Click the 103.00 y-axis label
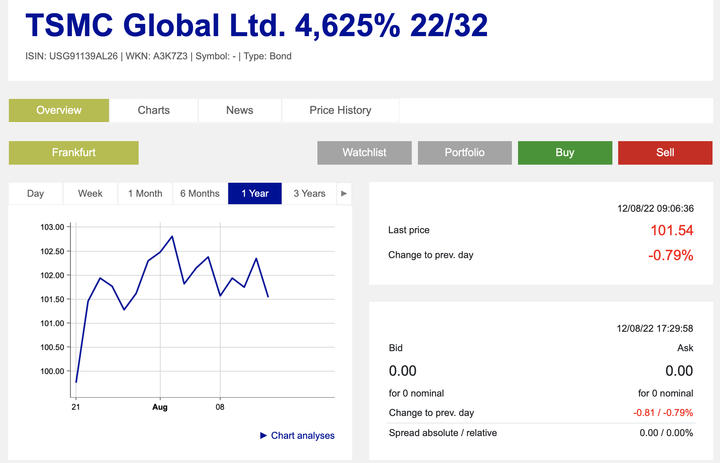The width and height of the screenshot is (720, 463). coord(52,227)
